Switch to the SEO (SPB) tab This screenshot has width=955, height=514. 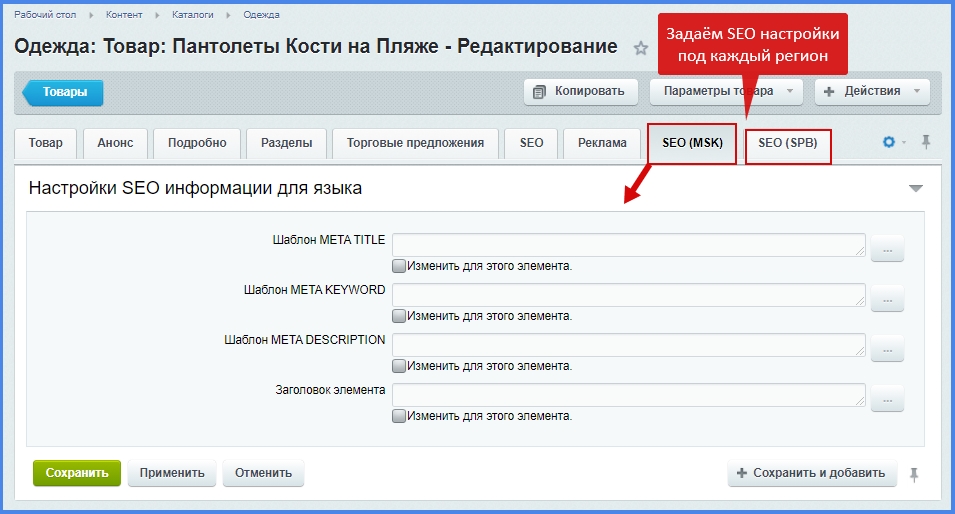click(x=788, y=143)
